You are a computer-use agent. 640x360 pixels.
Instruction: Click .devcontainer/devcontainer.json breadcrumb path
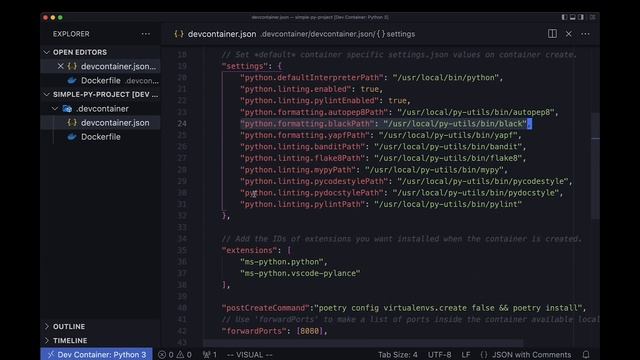[x=317, y=34]
